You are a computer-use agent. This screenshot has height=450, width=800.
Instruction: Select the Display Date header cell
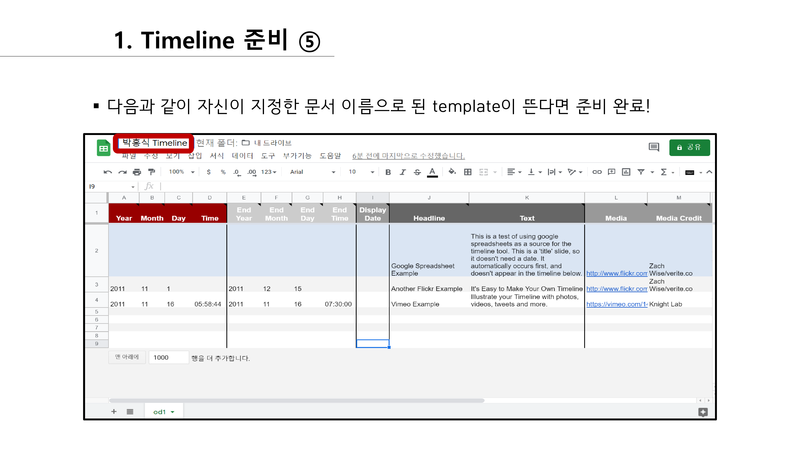point(372,213)
